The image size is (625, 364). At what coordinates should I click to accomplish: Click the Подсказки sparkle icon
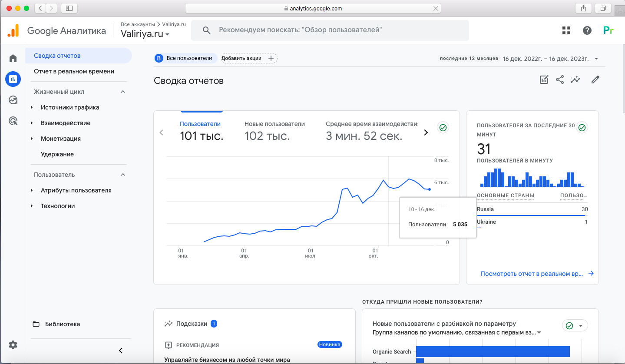point(169,324)
